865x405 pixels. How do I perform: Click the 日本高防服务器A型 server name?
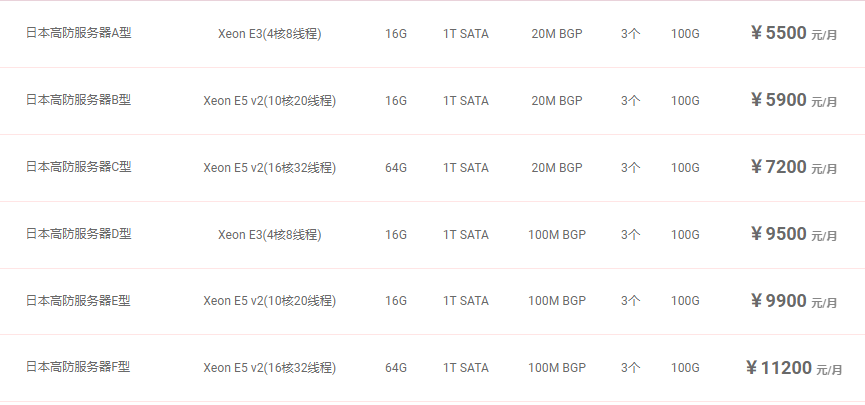coord(78,33)
